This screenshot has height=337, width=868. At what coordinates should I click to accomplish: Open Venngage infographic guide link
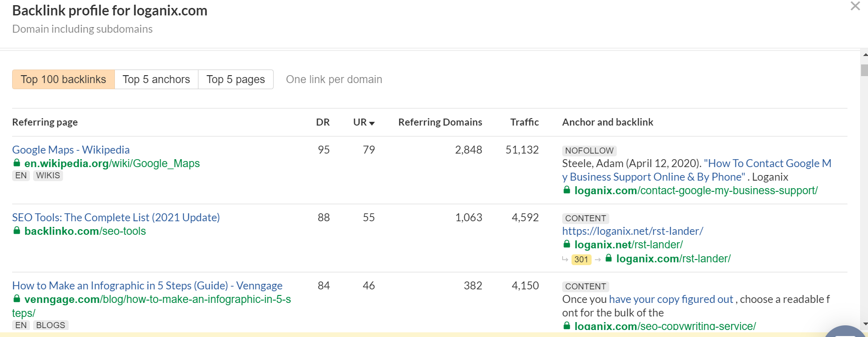(x=147, y=286)
